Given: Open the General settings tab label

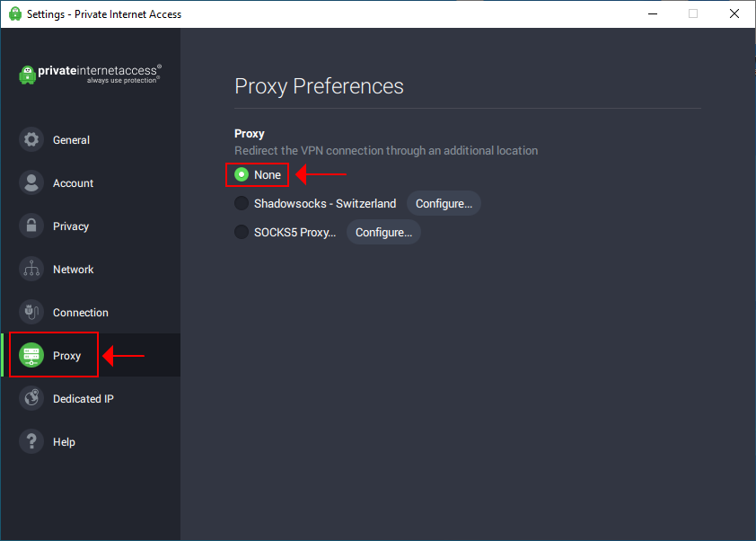Looking at the screenshot, I should [71, 140].
